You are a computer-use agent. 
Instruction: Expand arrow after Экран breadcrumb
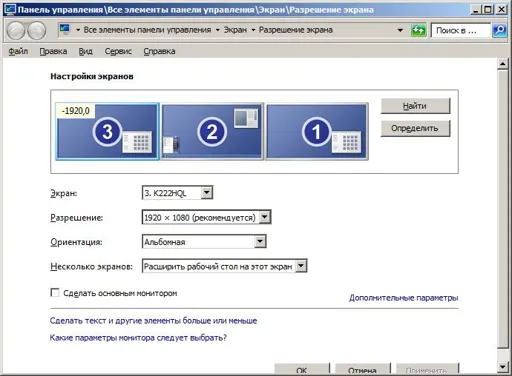click(x=253, y=30)
